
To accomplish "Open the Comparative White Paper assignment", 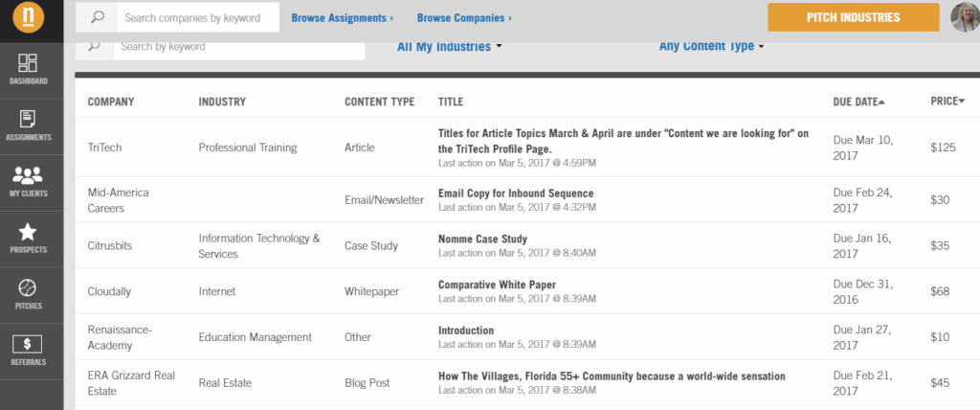I will point(497,285).
